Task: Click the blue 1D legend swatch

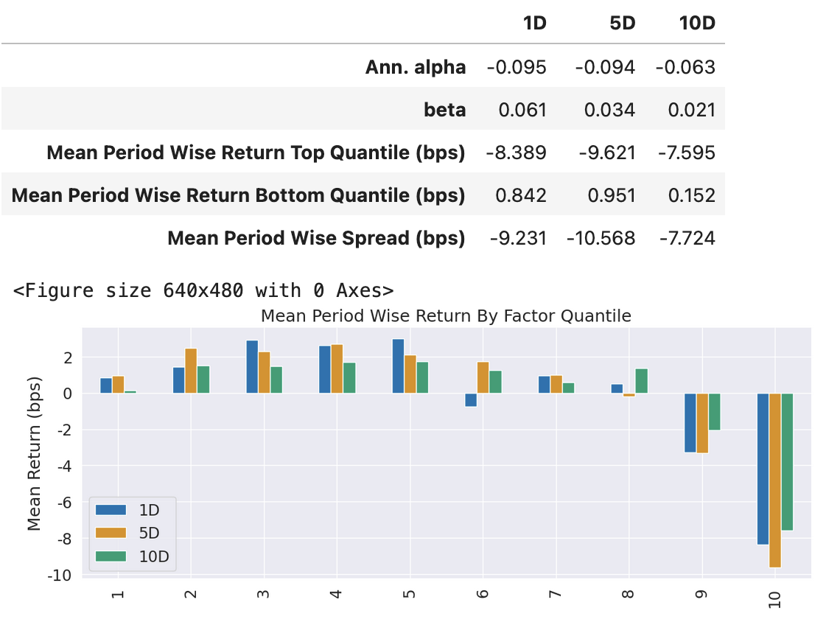Action: [x=111, y=509]
